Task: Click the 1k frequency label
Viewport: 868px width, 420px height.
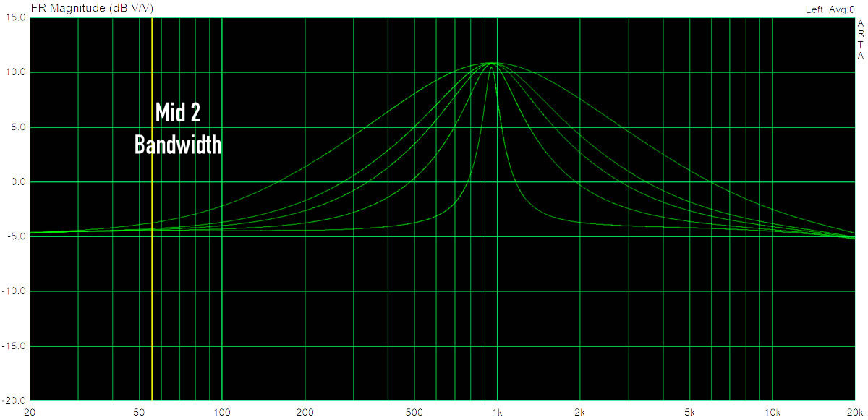Action: [x=497, y=412]
